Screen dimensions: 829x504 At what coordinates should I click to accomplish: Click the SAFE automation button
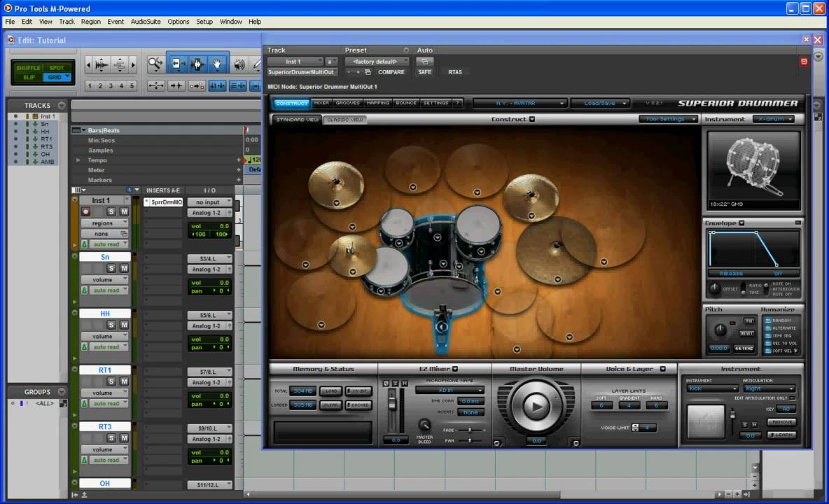[x=425, y=72]
